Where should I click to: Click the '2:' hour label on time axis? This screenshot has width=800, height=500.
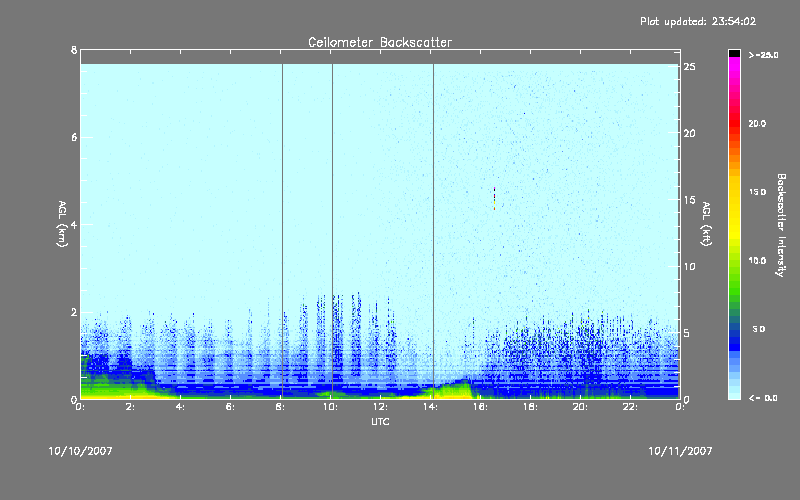(130, 407)
